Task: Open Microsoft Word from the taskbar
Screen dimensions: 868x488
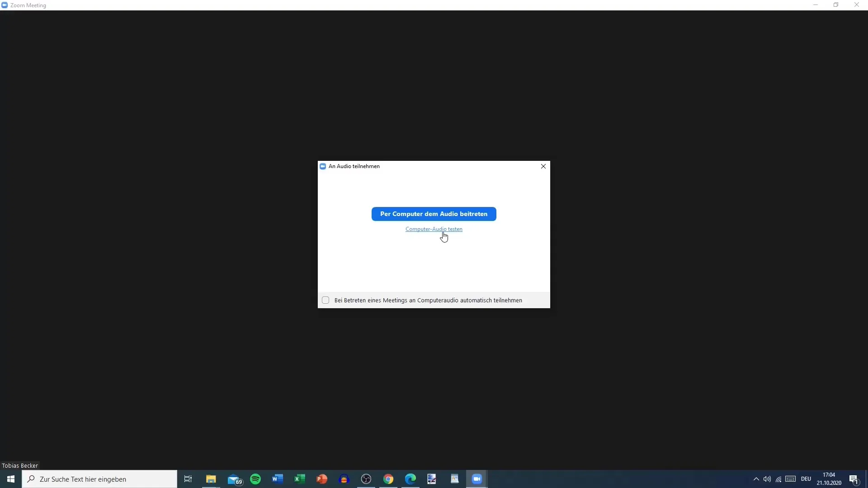Action: coord(278,479)
